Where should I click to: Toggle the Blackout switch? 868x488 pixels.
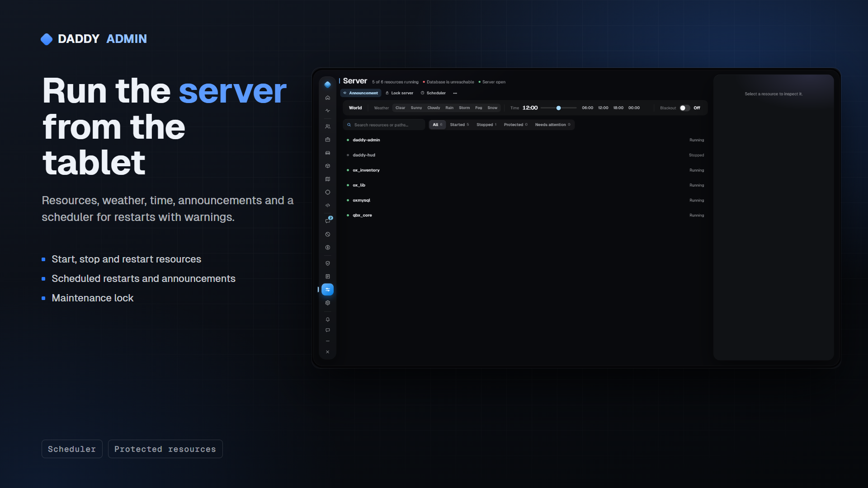(x=684, y=108)
